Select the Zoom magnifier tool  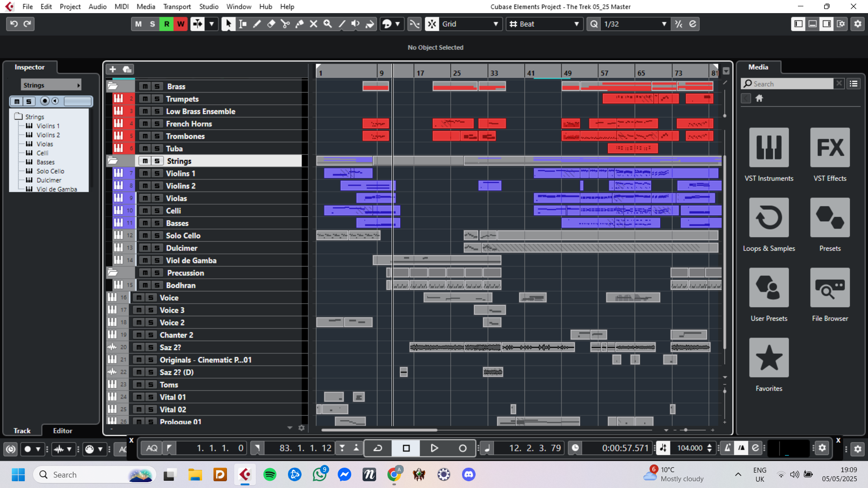(x=328, y=24)
